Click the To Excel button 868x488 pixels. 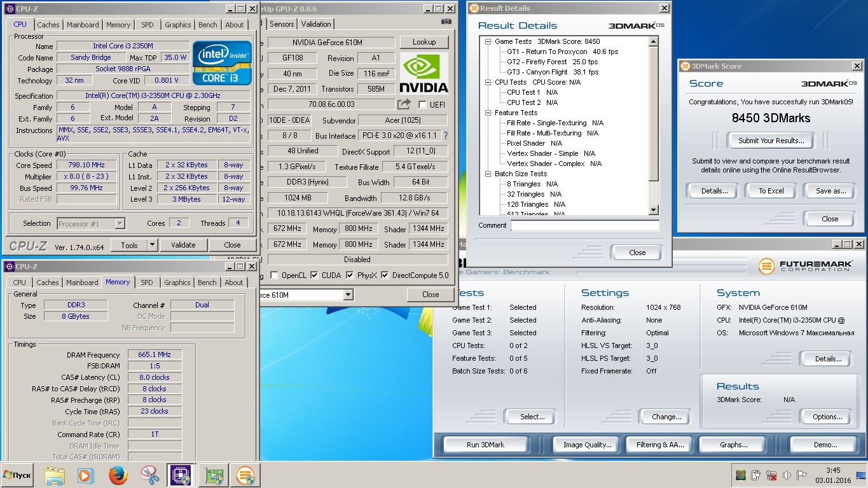point(771,191)
